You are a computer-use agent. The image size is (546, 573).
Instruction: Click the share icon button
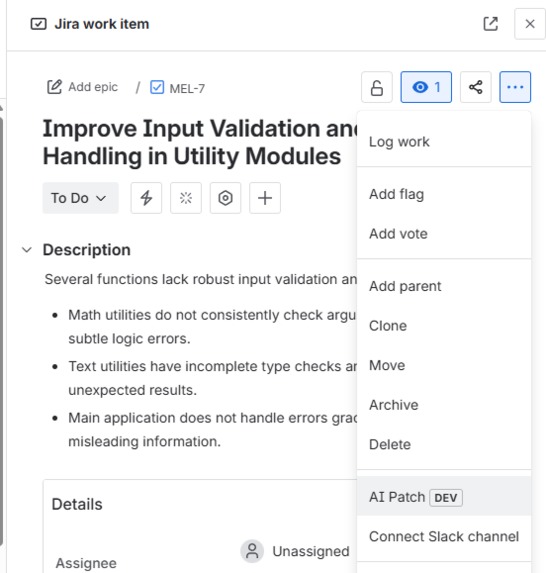tap(475, 87)
